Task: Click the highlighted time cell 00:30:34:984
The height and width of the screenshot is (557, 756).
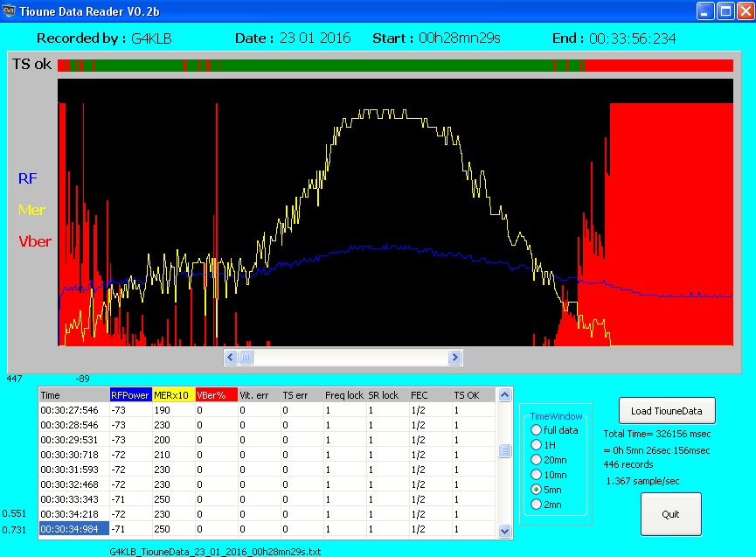Action: (74, 529)
